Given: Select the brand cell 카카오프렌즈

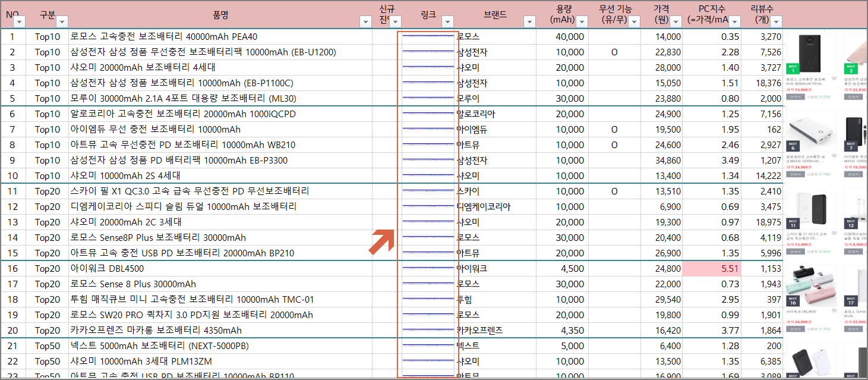Looking at the screenshot, I should (x=495, y=330).
